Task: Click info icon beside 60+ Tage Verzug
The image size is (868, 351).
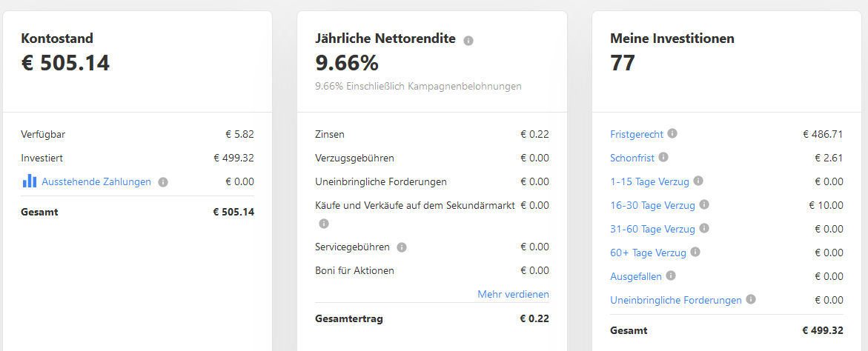Action: [x=695, y=252]
